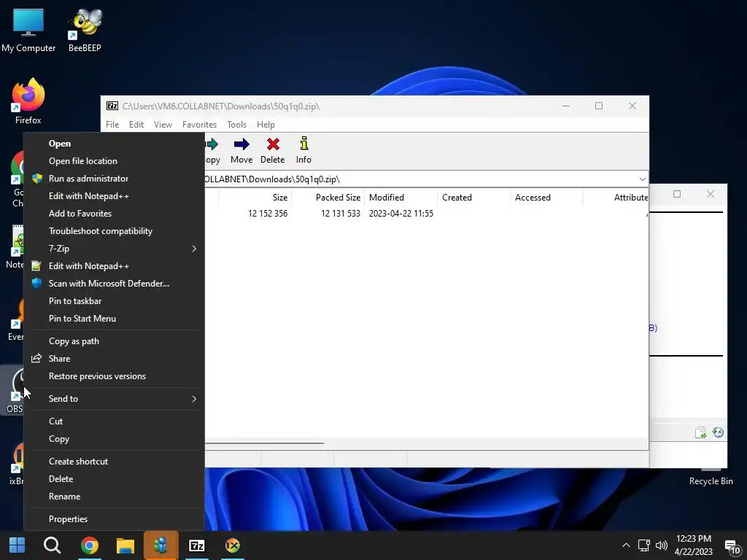Open Properties from the context menu
The width and height of the screenshot is (747, 560).
tap(115, 519)
